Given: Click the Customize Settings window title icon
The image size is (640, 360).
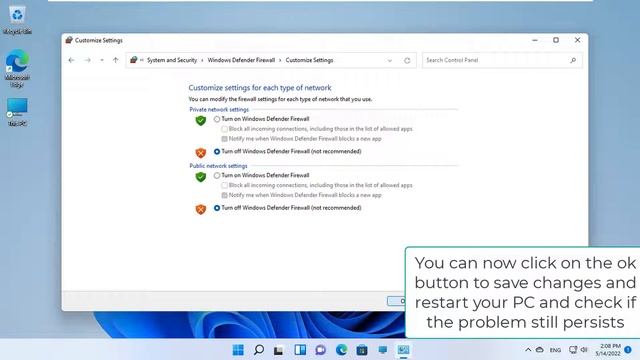Looking at the screenshot, I should point(69,40).
